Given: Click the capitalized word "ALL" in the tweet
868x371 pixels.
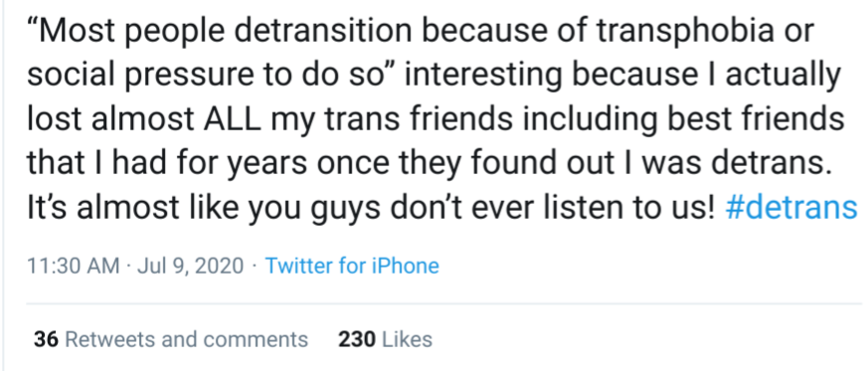Looking at the screenshot, I should tap(232, 119).
